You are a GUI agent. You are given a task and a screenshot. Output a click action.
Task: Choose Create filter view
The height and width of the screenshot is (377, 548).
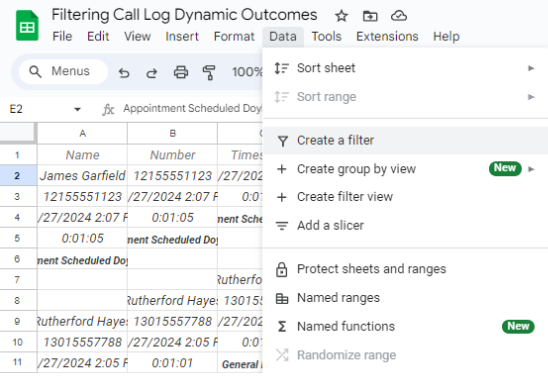click(405, 197)
